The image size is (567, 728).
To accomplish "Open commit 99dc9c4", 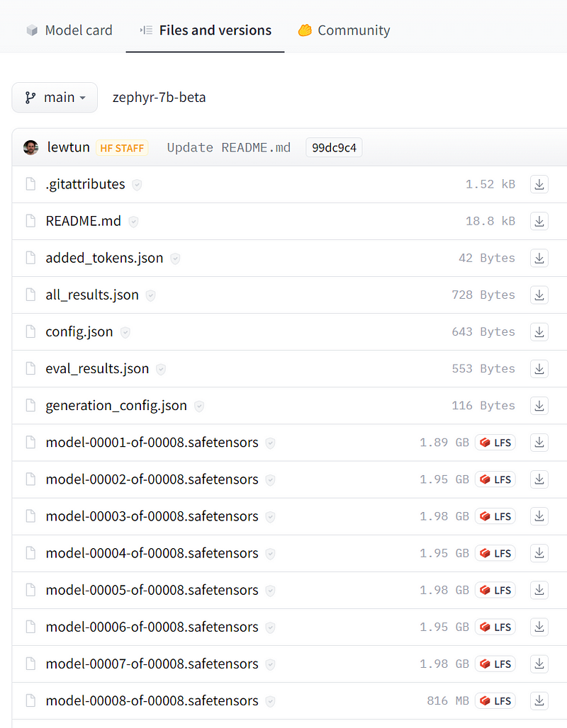I will (x=334, y=147).
